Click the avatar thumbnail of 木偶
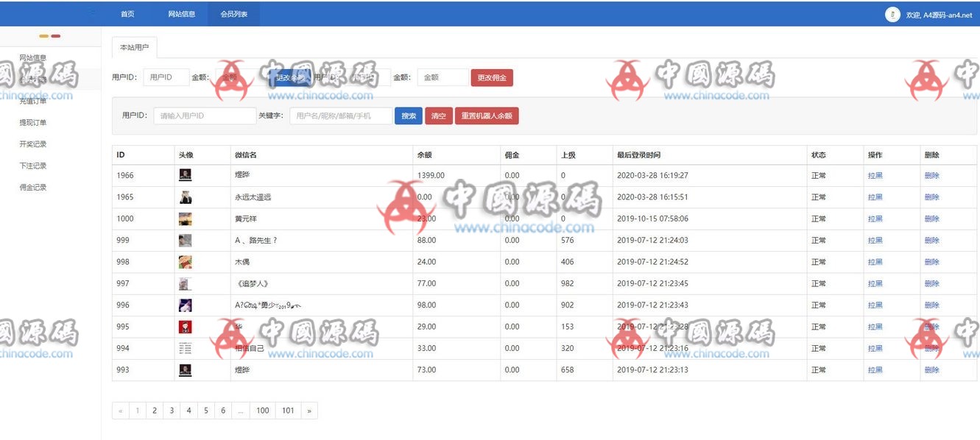 pyautogui.click(x=185, y=262)
